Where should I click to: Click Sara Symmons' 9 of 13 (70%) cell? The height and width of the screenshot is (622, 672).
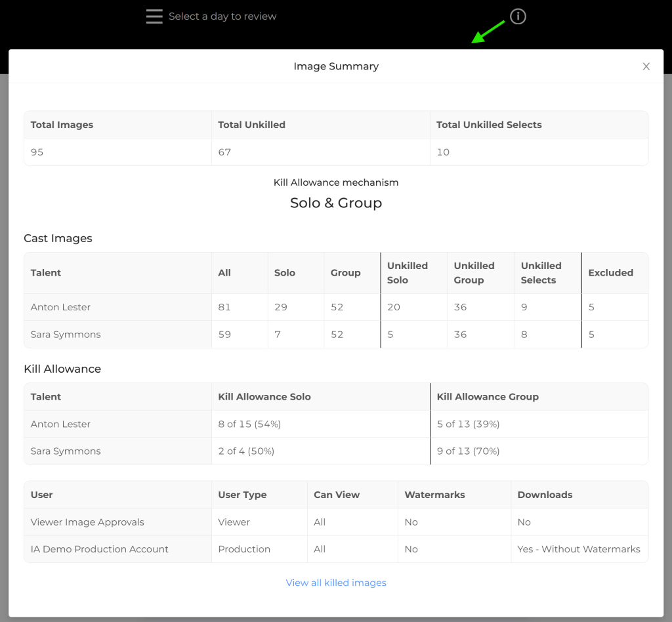(469, 451)
